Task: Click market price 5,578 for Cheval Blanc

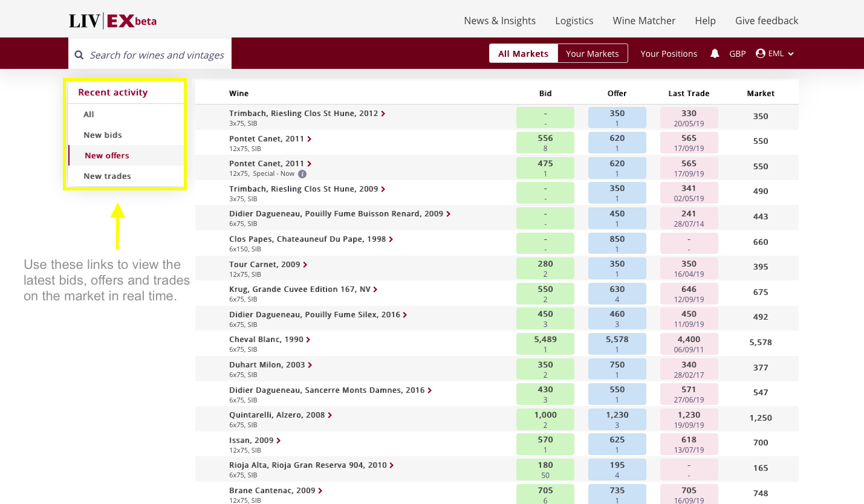Action: [761, 342]
